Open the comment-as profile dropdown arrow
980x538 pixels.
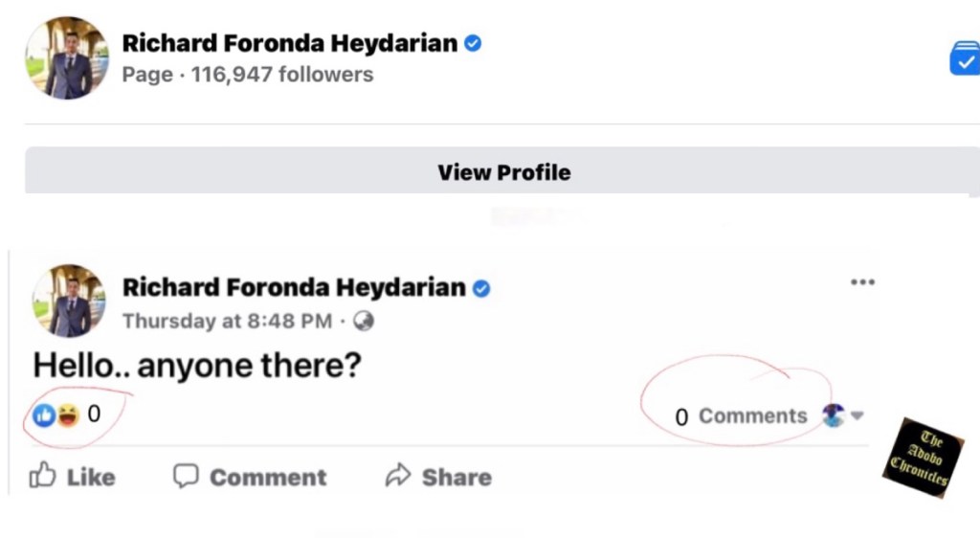857,416
